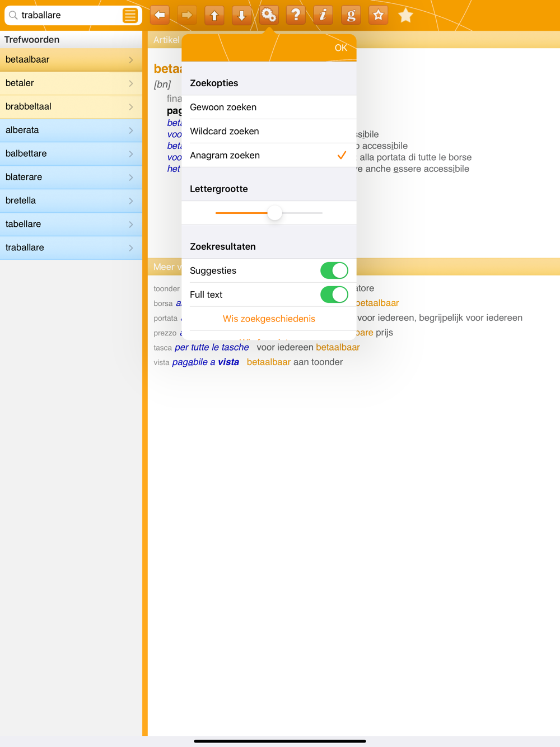Tap 'per tutte le tasche' phrase
Image resolution: width=560 pixels, height=747 pixels.
pos(212,347)
